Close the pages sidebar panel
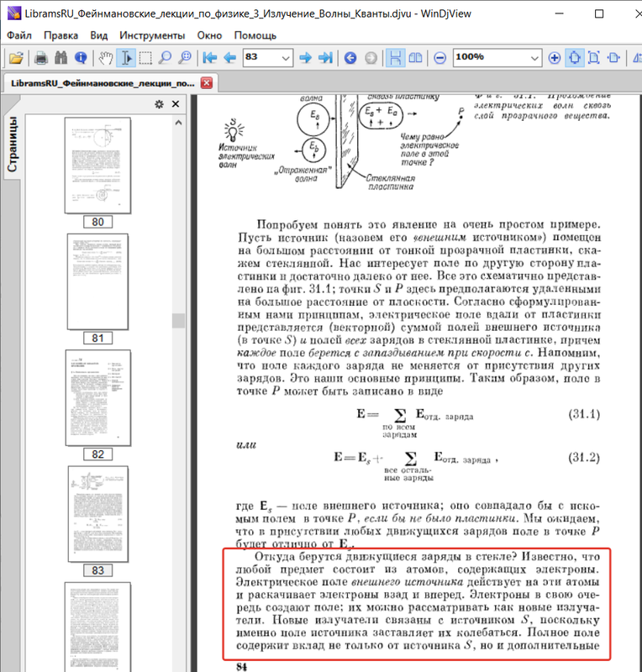 (x=176, y=104)
